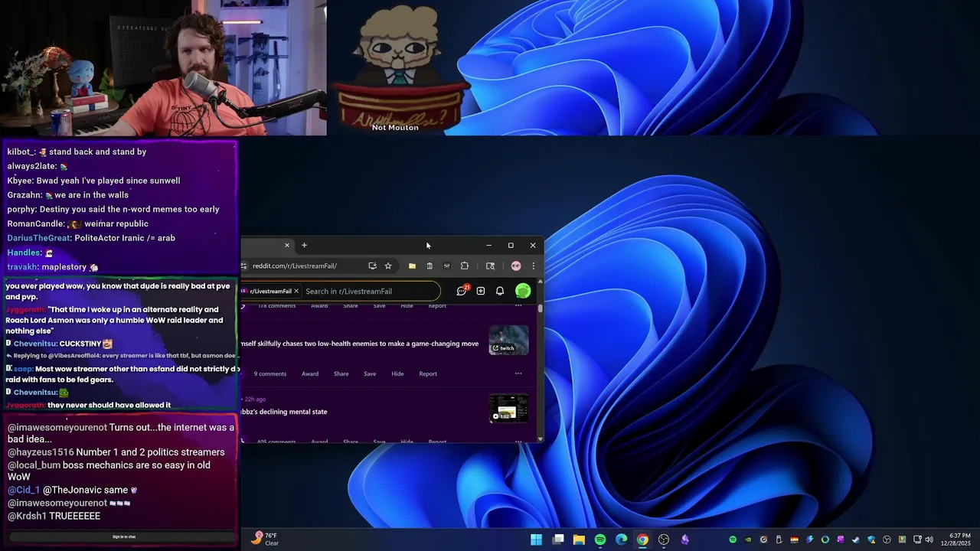
Task: Click Save next to 9 comments
Action: tap(370, 373)
